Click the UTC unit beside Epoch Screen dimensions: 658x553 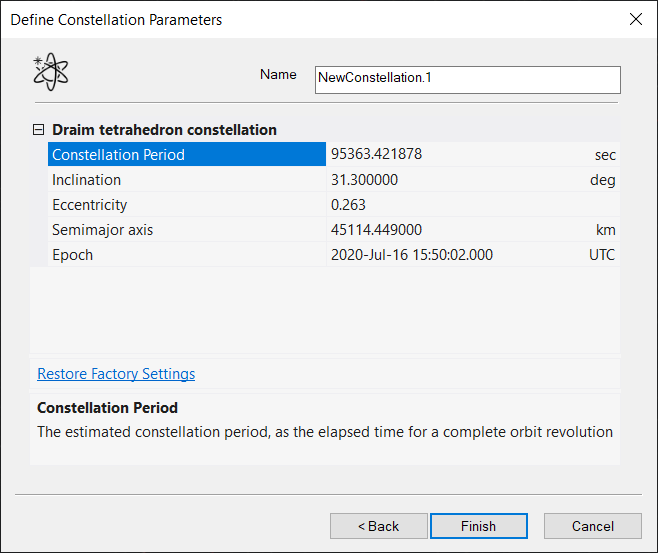click(x=601, y=255)
